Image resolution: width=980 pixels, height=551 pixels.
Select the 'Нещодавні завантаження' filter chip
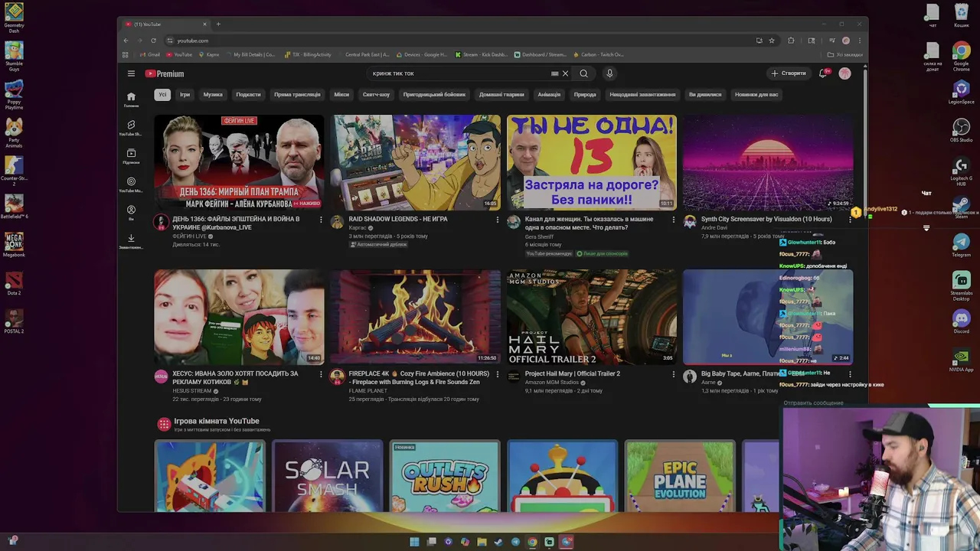(x=642, y=94)
